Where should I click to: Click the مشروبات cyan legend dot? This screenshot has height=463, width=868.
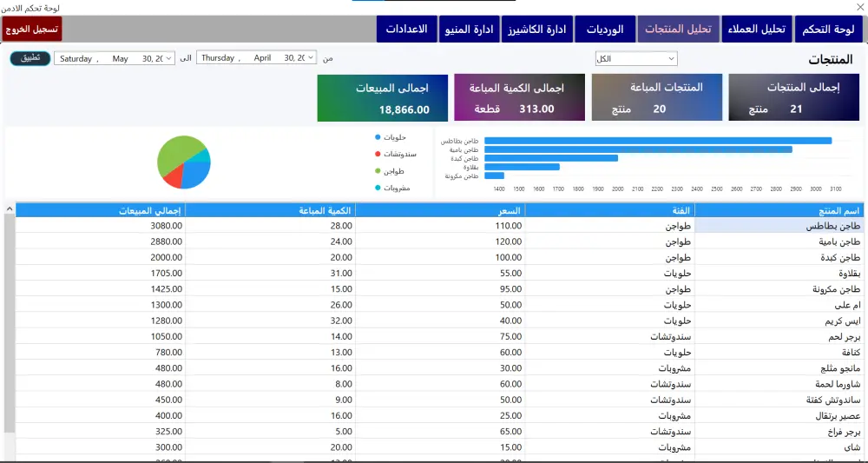[378, 188]
